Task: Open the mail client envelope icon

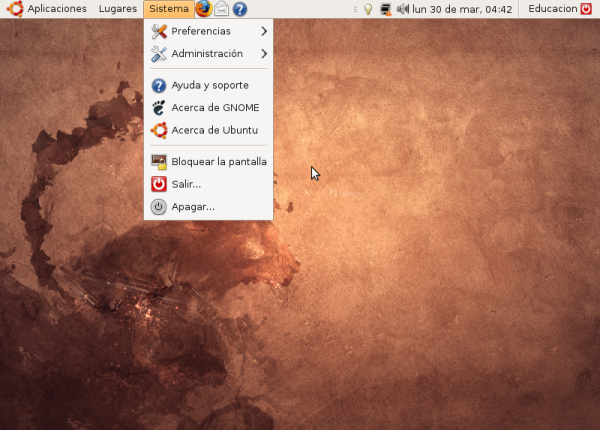Action: click(222, 9)
